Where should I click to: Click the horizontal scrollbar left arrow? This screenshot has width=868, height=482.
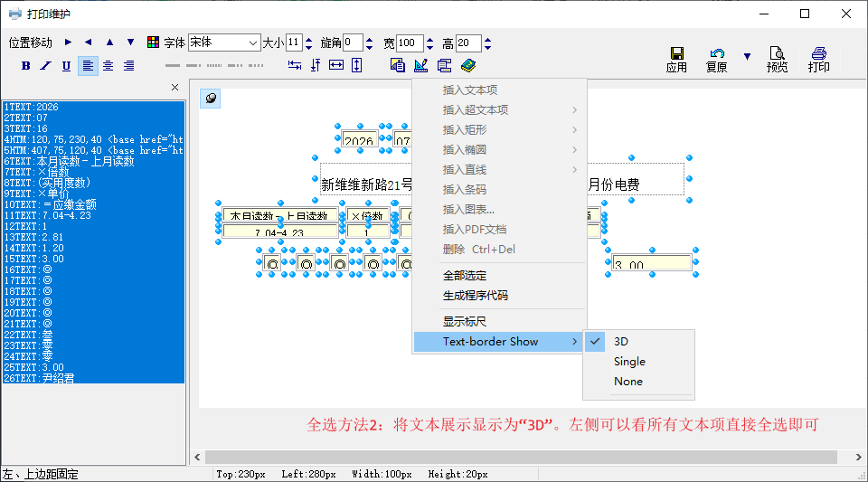[x=198, y=457]
